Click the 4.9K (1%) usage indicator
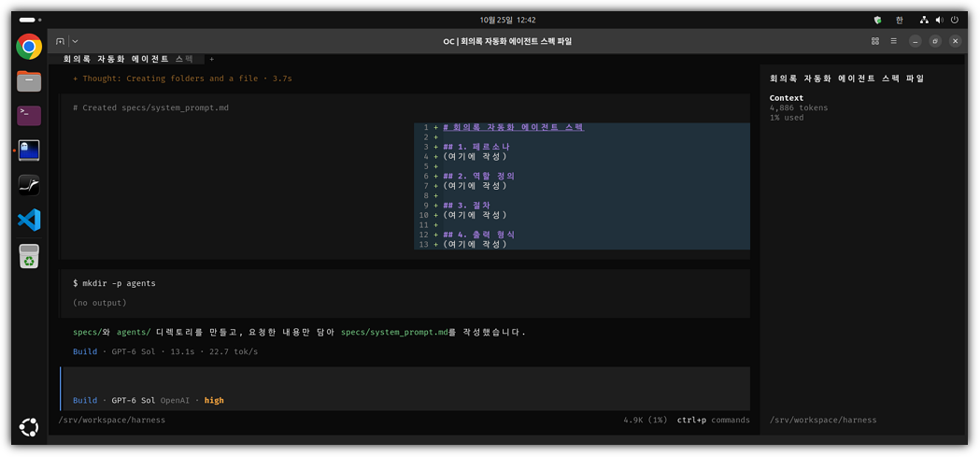 click(645, 421)
